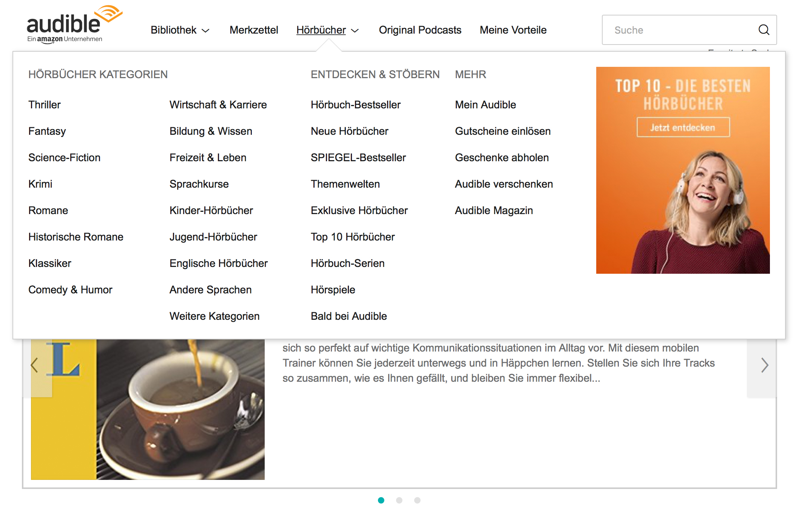Select Gutscheine einlösen
The height and width of the screenshot is (532, 799).
503,131
